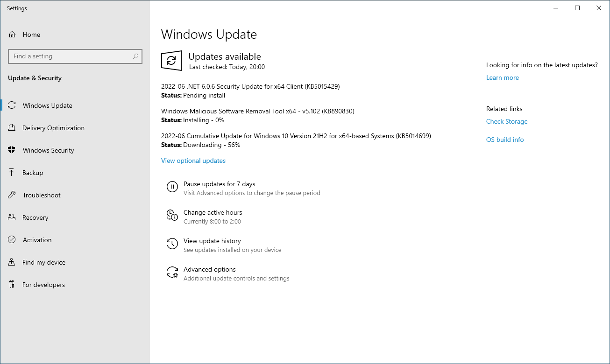The image size is (610, 364).
Task: Click the Find my device icon
Action: coord(12,262)
